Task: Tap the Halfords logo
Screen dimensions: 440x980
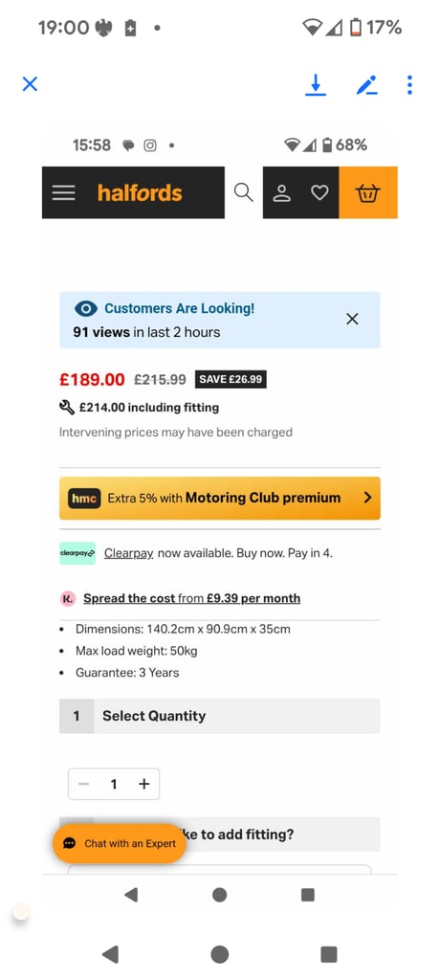Action: (140, 192)
